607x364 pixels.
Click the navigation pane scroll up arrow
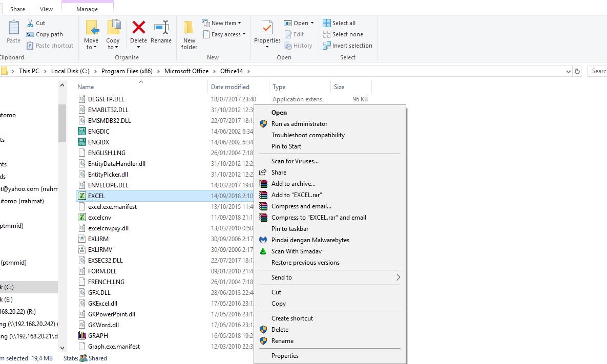(x=62, y=85)
